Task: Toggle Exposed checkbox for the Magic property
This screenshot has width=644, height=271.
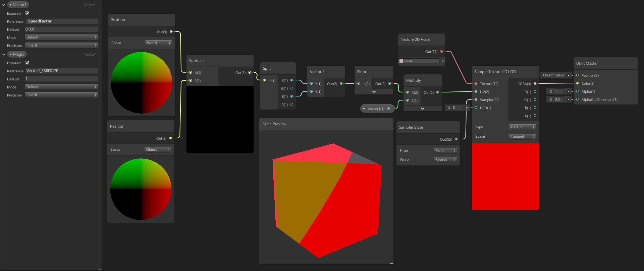Action: [27, 63]
